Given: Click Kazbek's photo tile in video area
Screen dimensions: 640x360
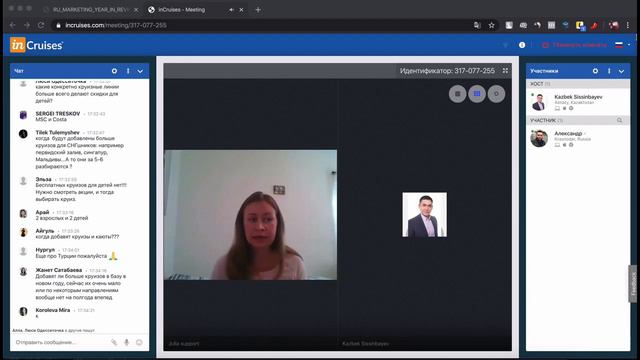Looking at the screenshot, I should tap(424, 215).
